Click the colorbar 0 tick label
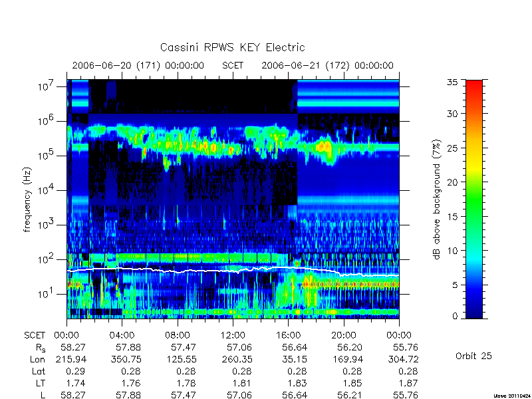Screen dimensions: 532x399 click(455, 317)
